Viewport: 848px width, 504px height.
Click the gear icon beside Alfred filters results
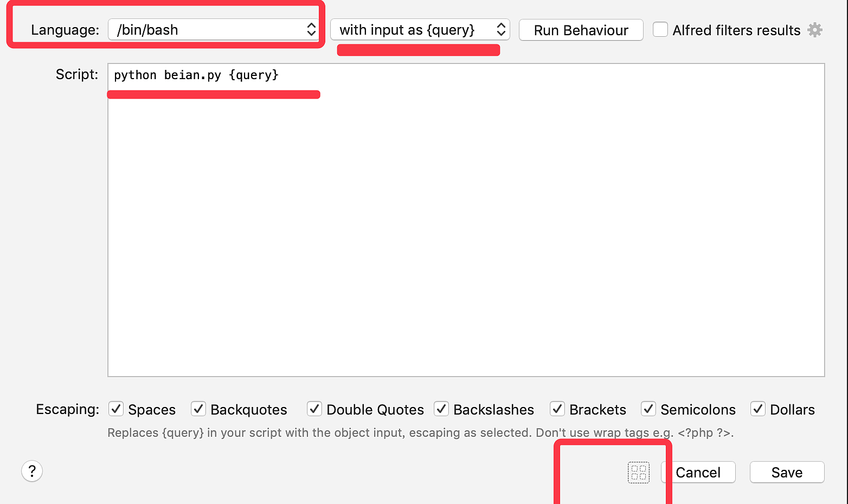tap(814, 30)
